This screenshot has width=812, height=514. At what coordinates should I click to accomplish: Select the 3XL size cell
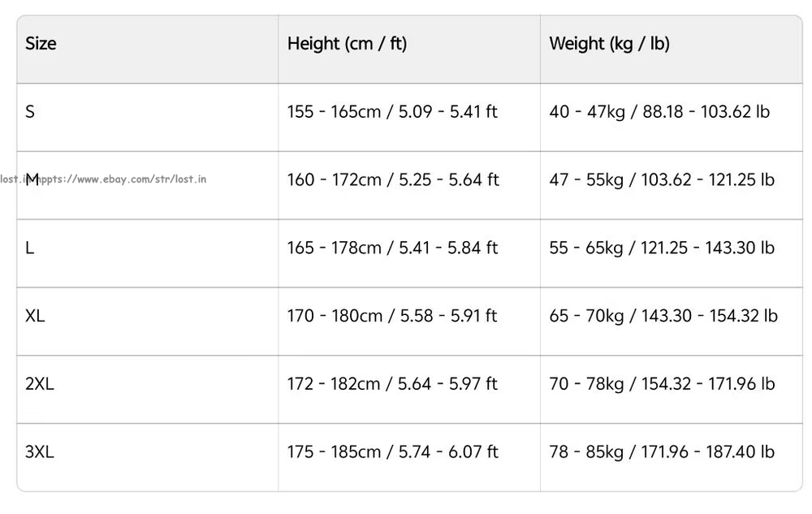(40, 452)
